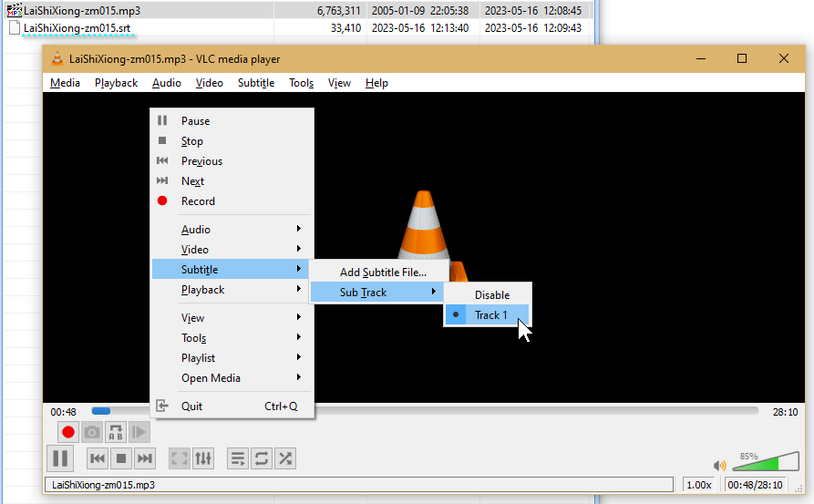
Task: Click file size 6,763,311 cell
Action: tap(338, 11)
